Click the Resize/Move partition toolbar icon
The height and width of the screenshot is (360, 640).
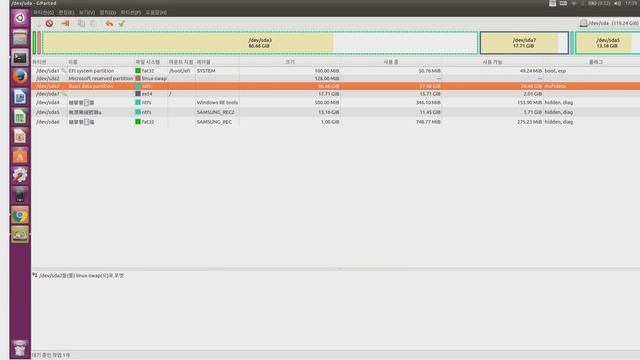click(65, 23)
